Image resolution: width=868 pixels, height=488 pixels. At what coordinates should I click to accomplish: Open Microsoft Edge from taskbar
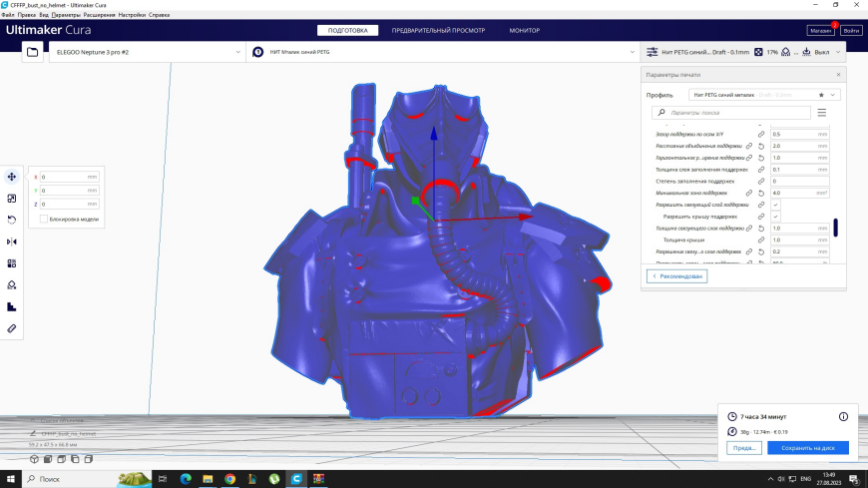coord(186,479)
